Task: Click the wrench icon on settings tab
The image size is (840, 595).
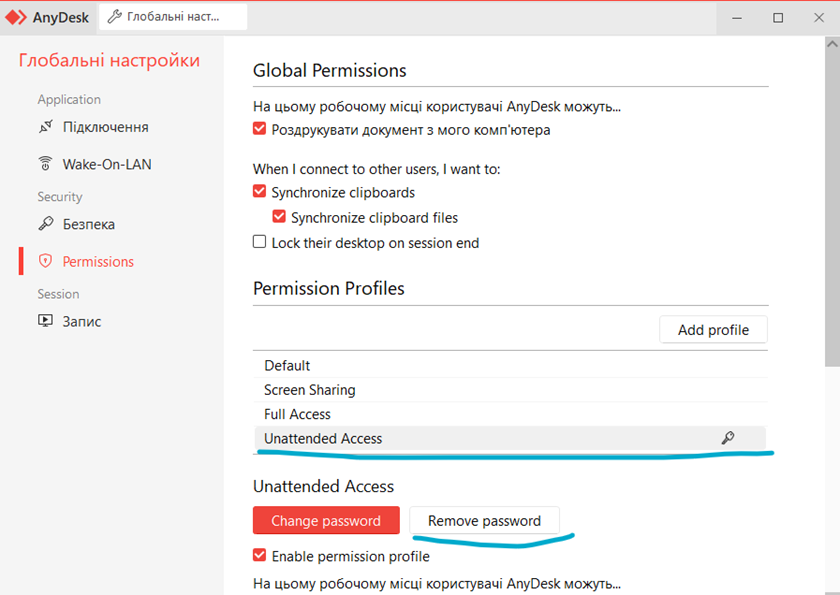Action: tap(115, 17)
